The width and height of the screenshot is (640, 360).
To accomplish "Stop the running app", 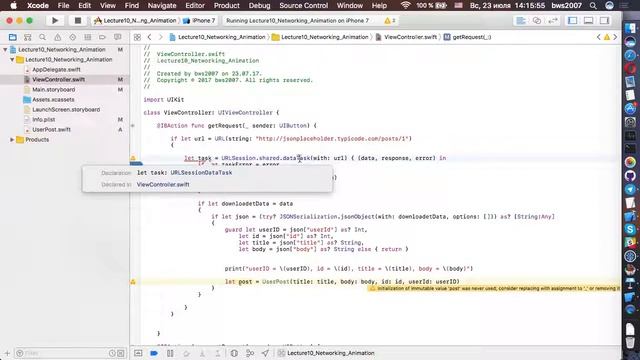I will (78, 20).
